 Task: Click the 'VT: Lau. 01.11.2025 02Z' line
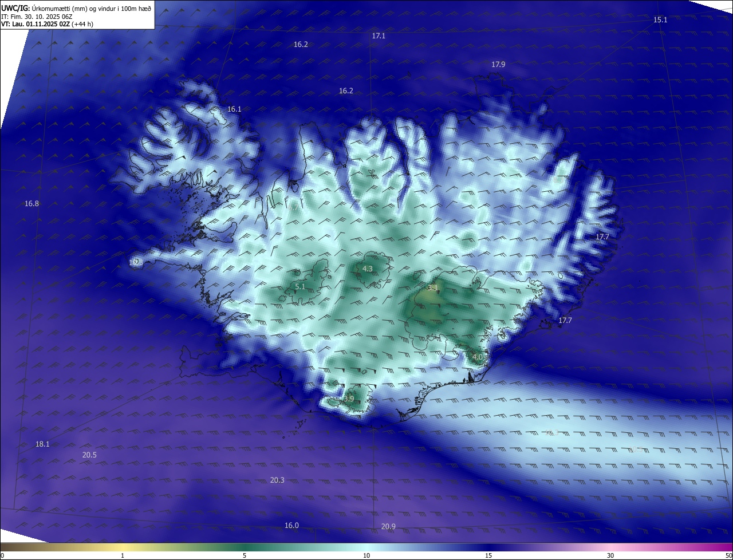pyautogui.click(x=36, y=25)
